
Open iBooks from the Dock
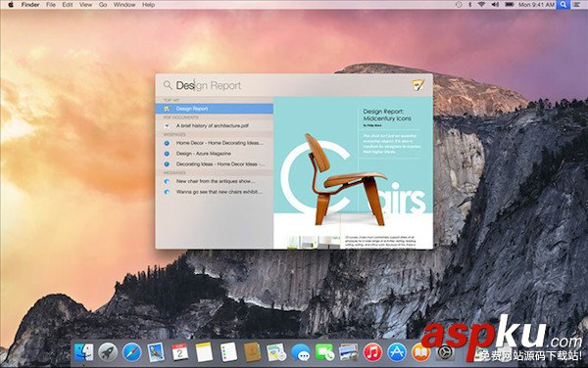point(420,352)
